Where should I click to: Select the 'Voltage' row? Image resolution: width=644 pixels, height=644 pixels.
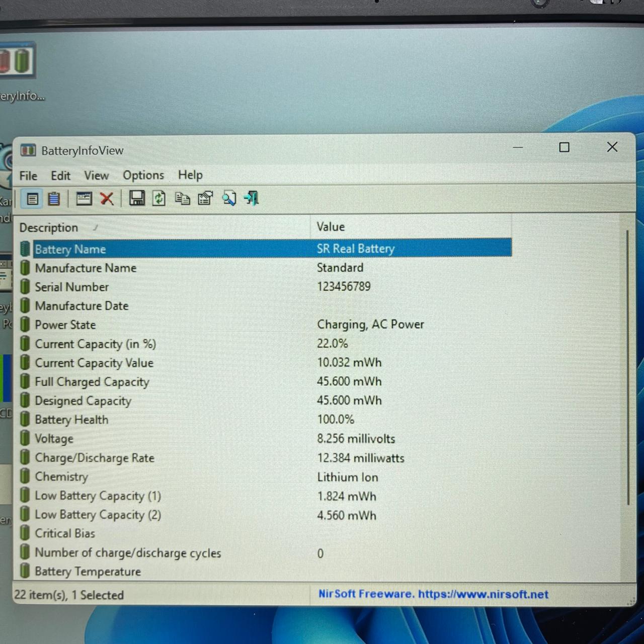point(266,439)
